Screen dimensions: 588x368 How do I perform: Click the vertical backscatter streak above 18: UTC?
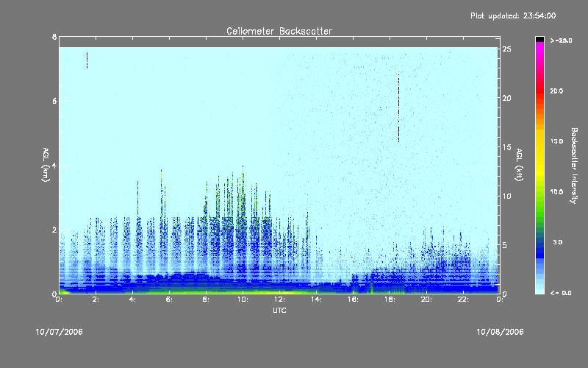click(x=398, y=108)
